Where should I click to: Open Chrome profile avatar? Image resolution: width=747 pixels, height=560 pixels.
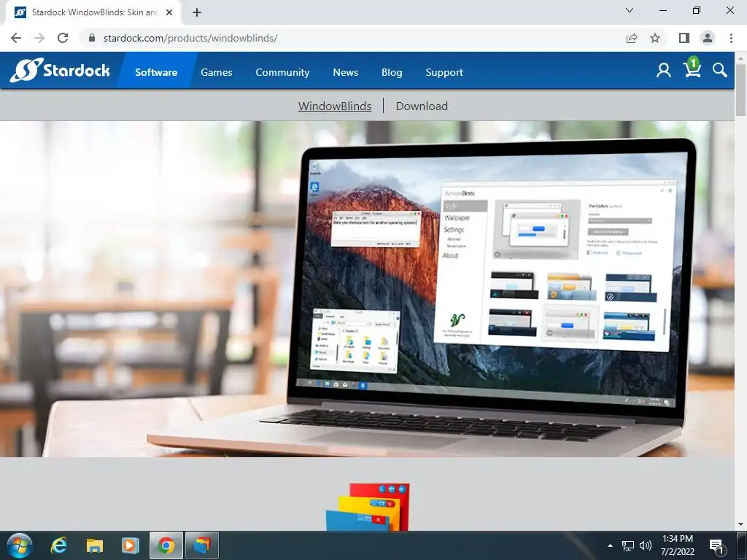point(708,38)
